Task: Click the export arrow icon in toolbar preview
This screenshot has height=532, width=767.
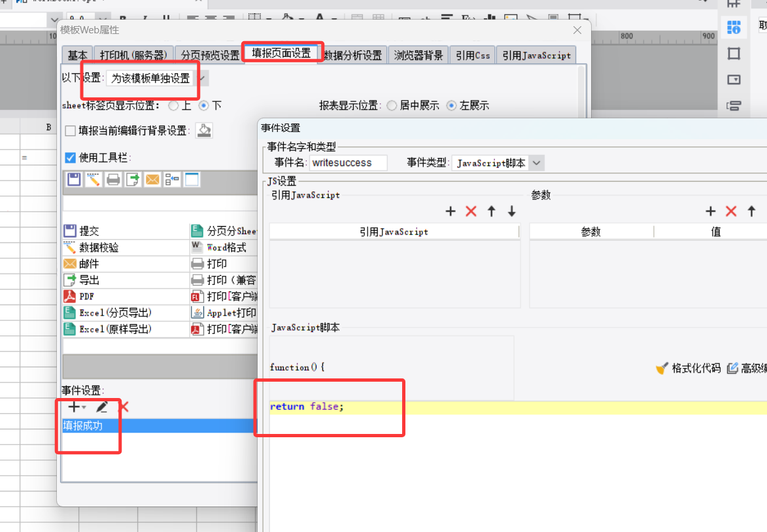Action: pyautogui.click(x=133, y=180)
